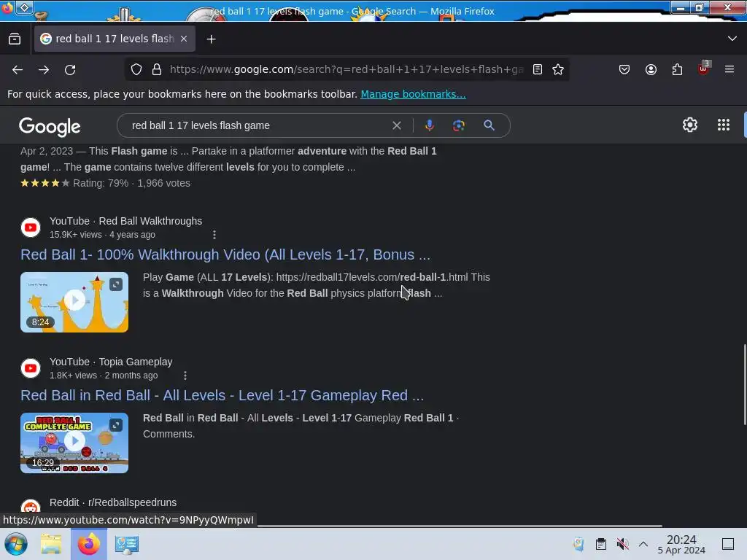Open Google quick settings gear
Image resolution: width=747 pixels, height=560 pixels.
click(690, 125)
